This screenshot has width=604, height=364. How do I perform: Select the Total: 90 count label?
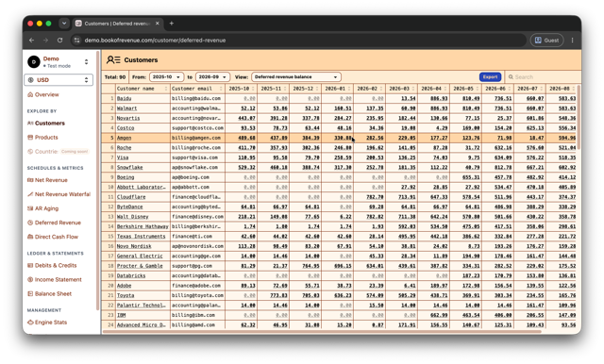[x=115, y=77]
